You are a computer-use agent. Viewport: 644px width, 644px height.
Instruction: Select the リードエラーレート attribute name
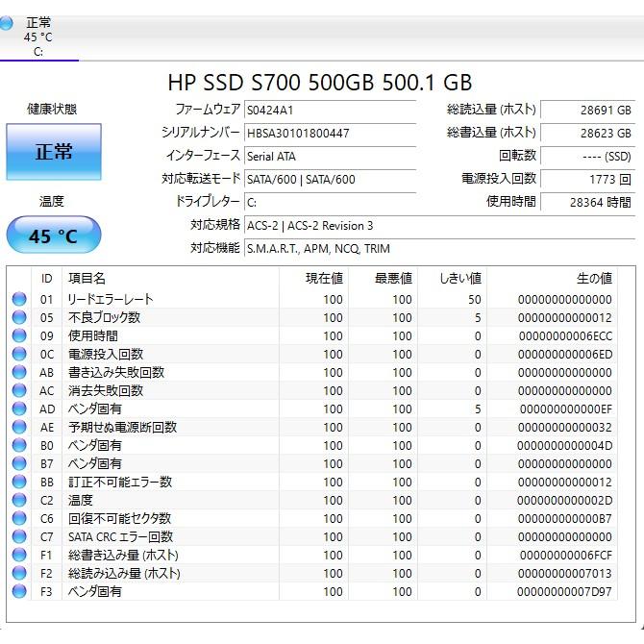tap(111, 299)
